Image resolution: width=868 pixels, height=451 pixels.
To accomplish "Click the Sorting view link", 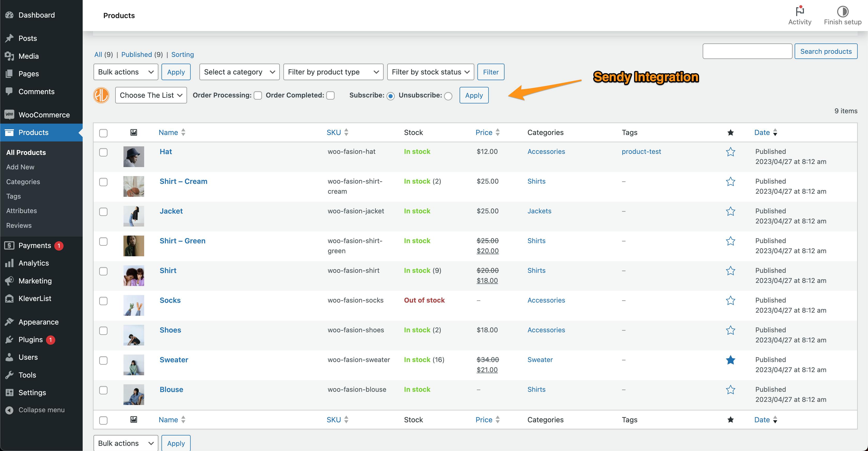I will [182, 55].
